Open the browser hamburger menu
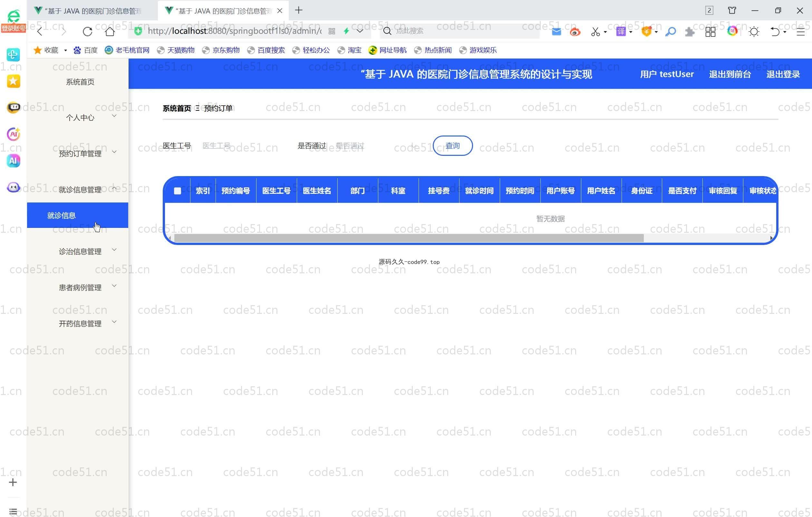The height and width of the screenshot is (517, 812). tap(800, 32)
